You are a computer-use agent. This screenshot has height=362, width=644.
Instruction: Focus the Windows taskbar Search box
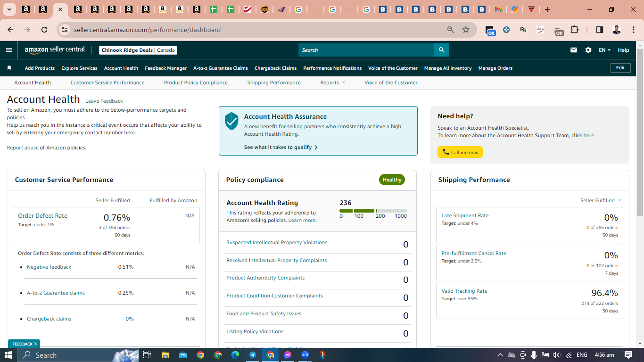[78, 355]
